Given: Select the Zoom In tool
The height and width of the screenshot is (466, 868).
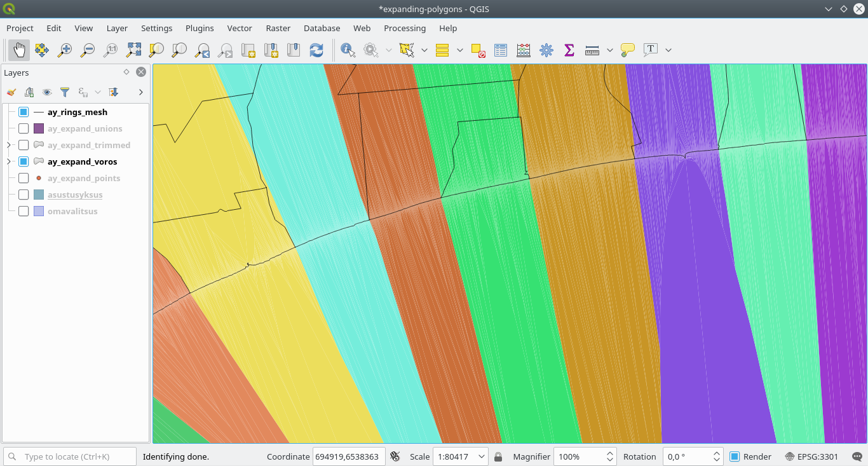Looking at the screenshot, I should coord(65,50).
